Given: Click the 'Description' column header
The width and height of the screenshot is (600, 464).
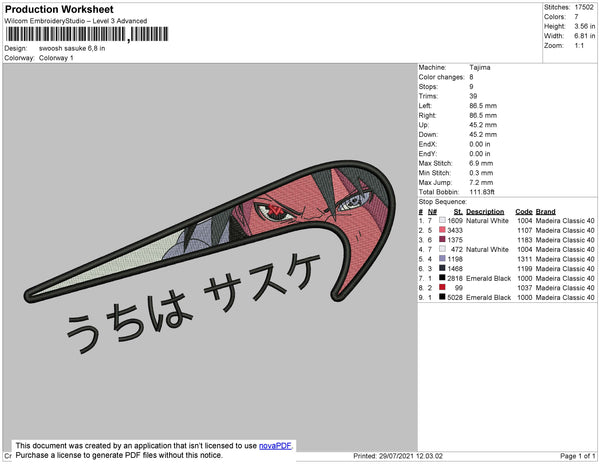Looking at the screenshot, I should click(485, 212).
